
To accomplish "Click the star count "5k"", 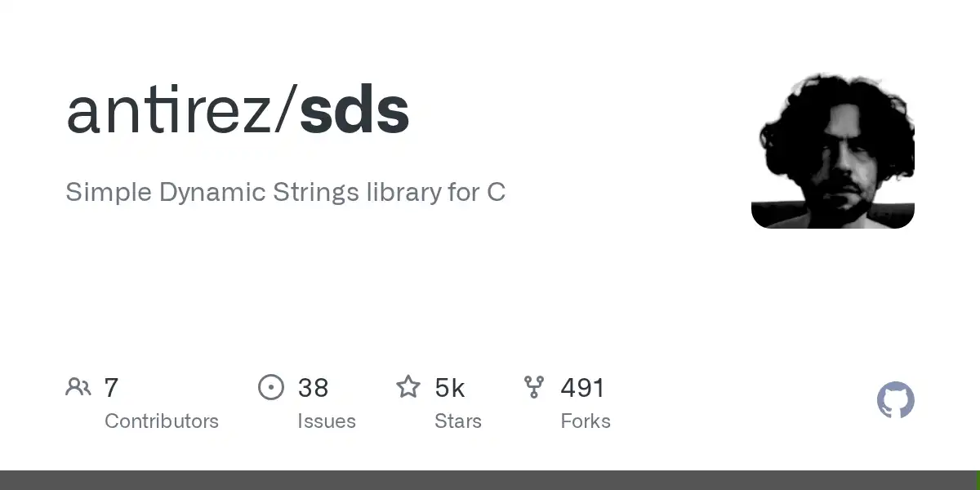I will [450, 388].
